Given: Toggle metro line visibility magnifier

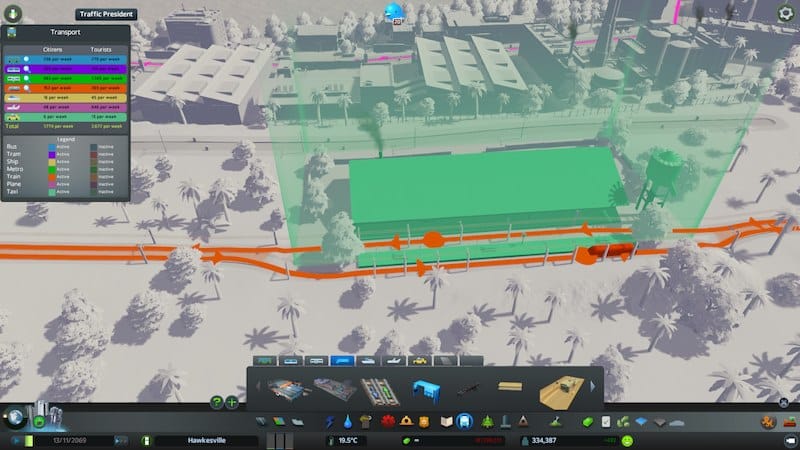Looking at the screenshot, I should click(27, 78).
